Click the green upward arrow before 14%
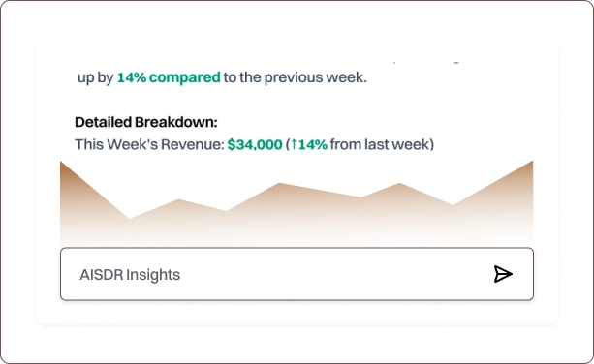 pos(294,144)
